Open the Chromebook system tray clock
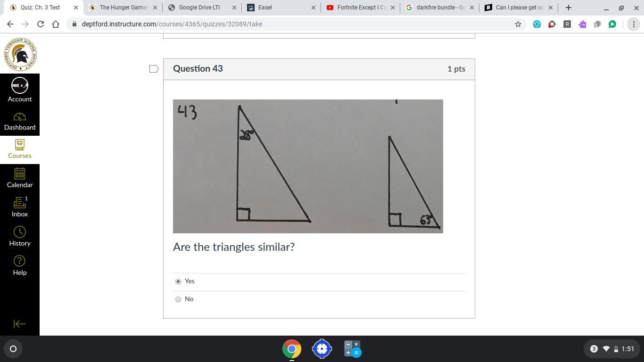644x362 pixels. (627, 349)
